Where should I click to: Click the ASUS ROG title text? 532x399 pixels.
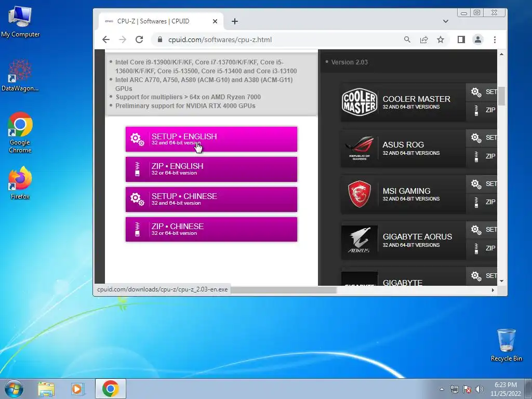tap(403, 145)
